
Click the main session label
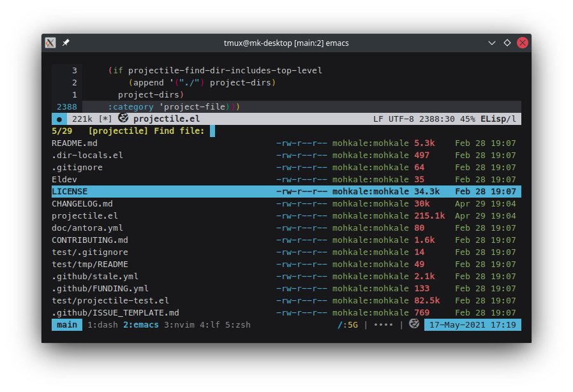(67, 325)
